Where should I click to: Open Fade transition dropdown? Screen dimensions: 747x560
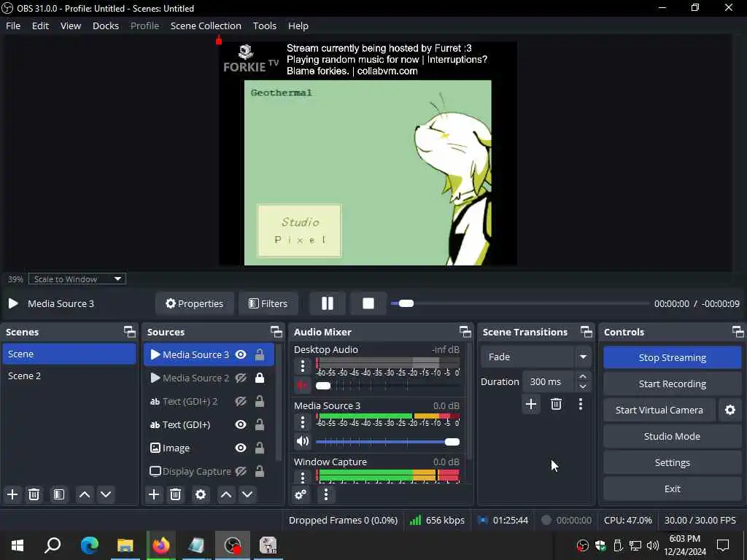(x=536, y=357)
